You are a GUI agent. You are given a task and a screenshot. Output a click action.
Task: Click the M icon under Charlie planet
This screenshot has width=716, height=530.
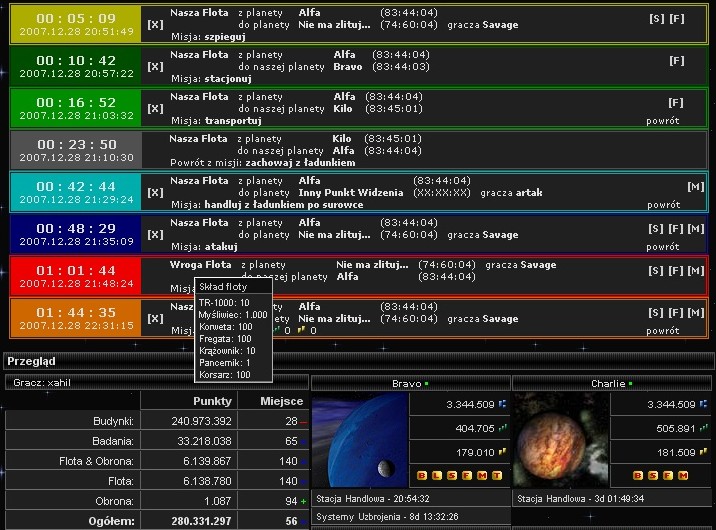[683, 475]
